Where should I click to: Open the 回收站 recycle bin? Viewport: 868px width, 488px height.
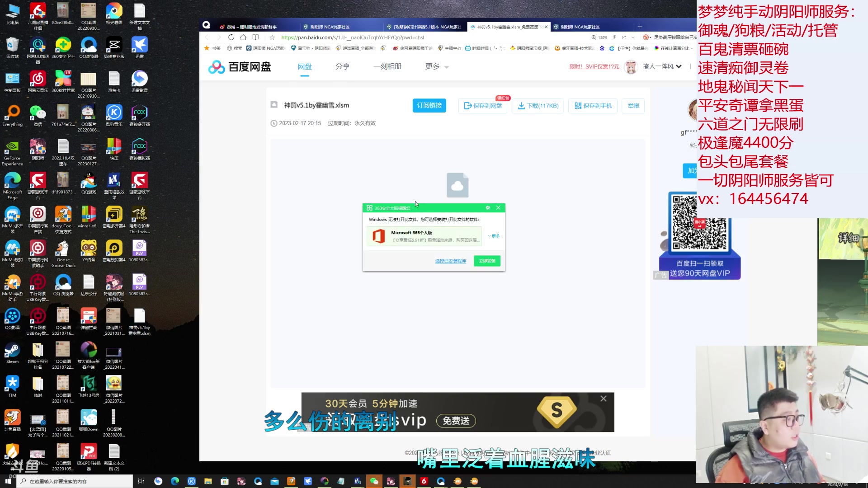tap(12, 47)
